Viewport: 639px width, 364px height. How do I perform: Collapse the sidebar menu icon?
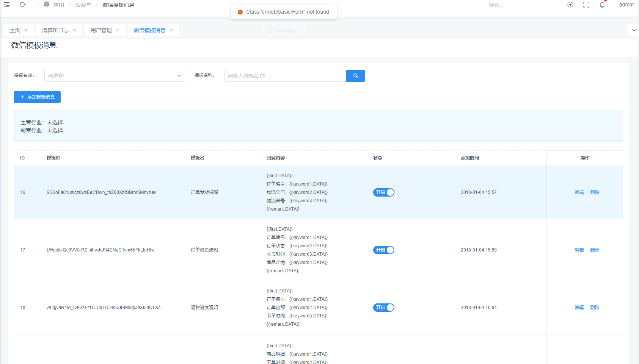point(7,5)
